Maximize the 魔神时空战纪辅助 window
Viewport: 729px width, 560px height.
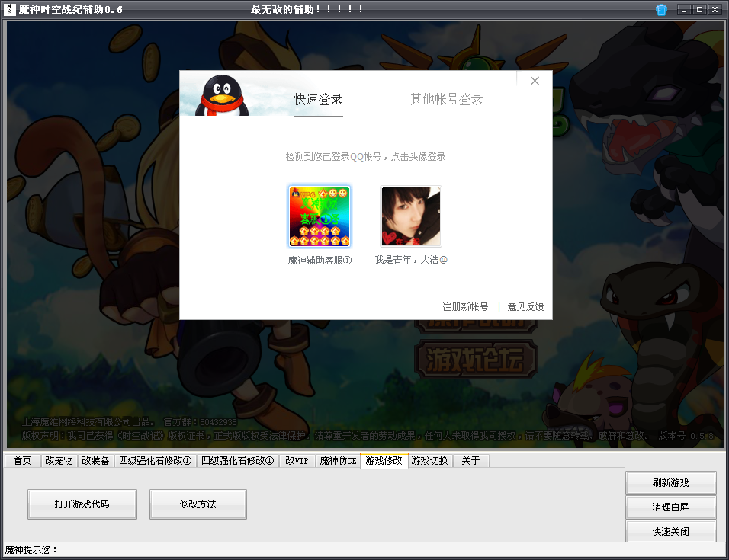point(699,9)
